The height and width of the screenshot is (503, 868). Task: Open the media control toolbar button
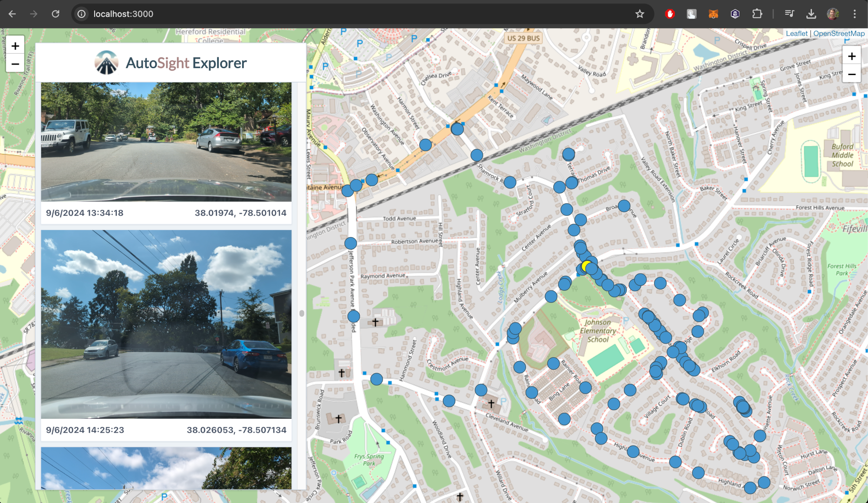coord(789,14)
